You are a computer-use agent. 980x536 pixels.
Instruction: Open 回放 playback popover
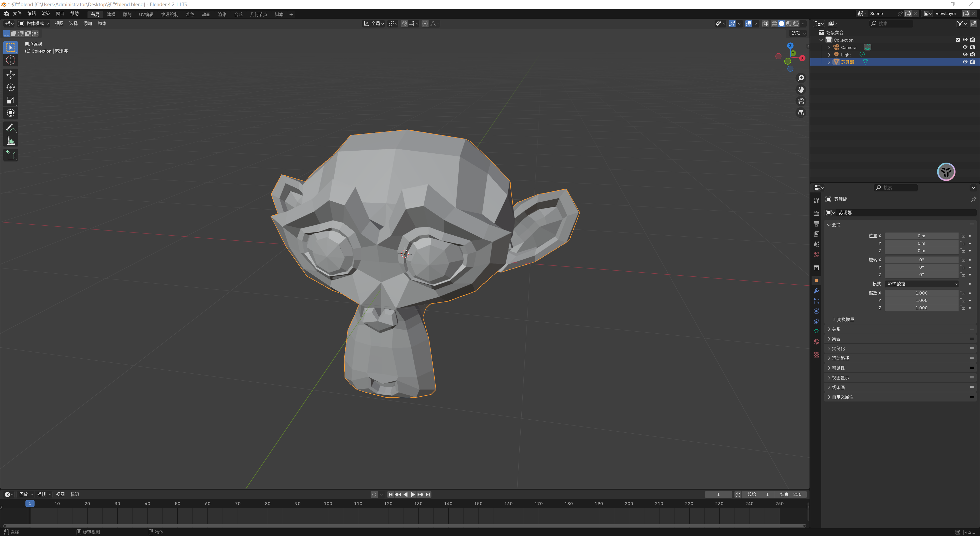pos(26,495)
